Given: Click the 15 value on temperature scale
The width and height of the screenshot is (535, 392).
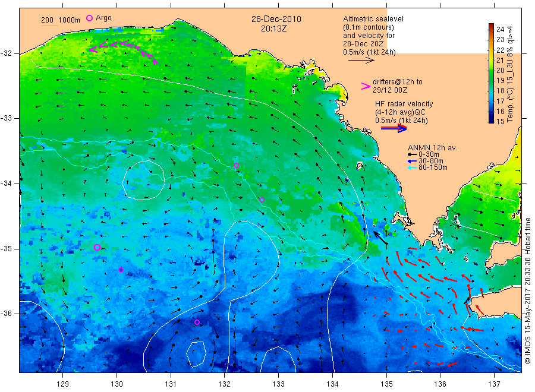Looking at the screenshot, I should 500,121.
